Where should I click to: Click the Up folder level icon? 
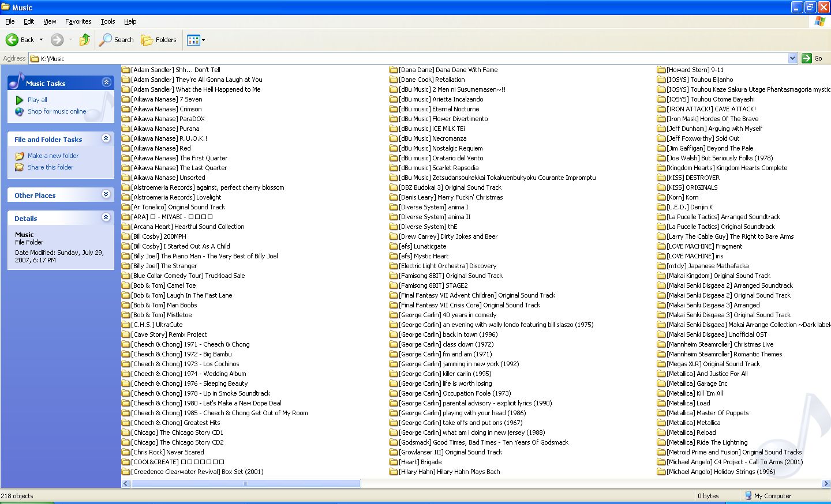click(x=85, y=40)
